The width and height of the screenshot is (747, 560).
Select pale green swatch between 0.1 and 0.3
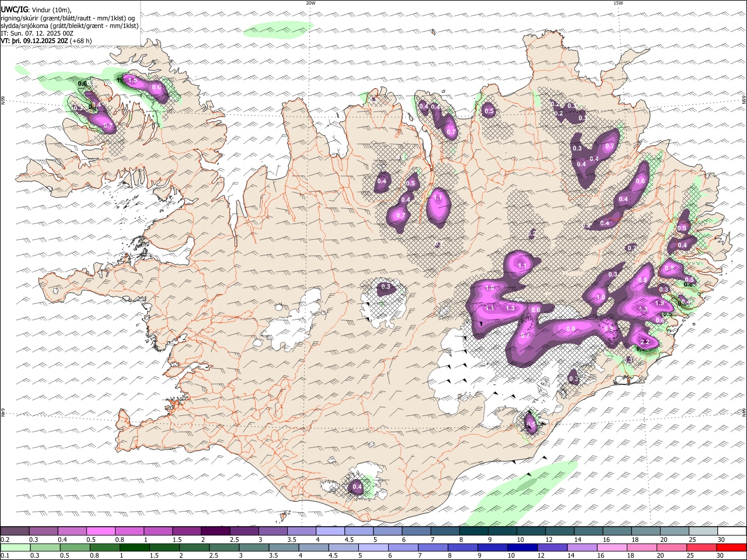point(15,548)
